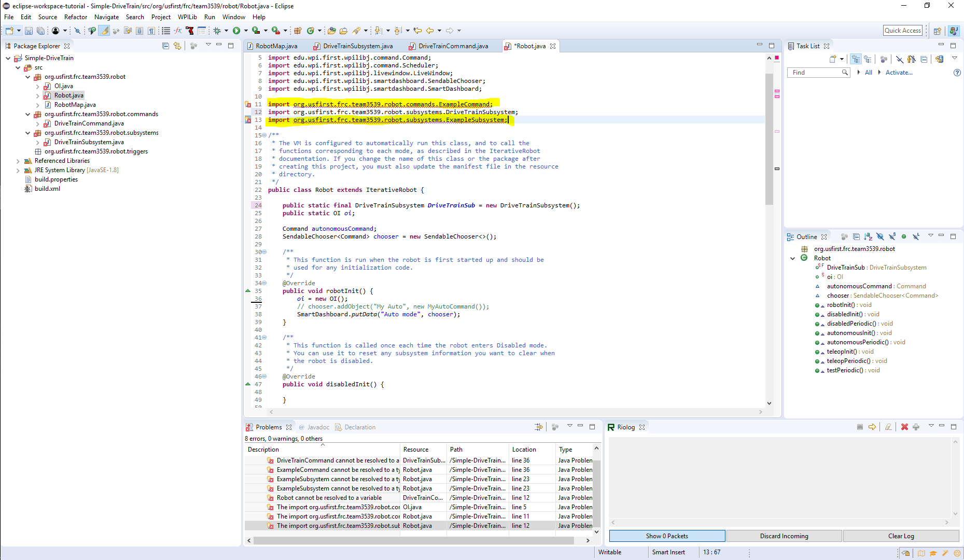Toggle Link with Editor in Package Explorer

click(x=178, y=46)
